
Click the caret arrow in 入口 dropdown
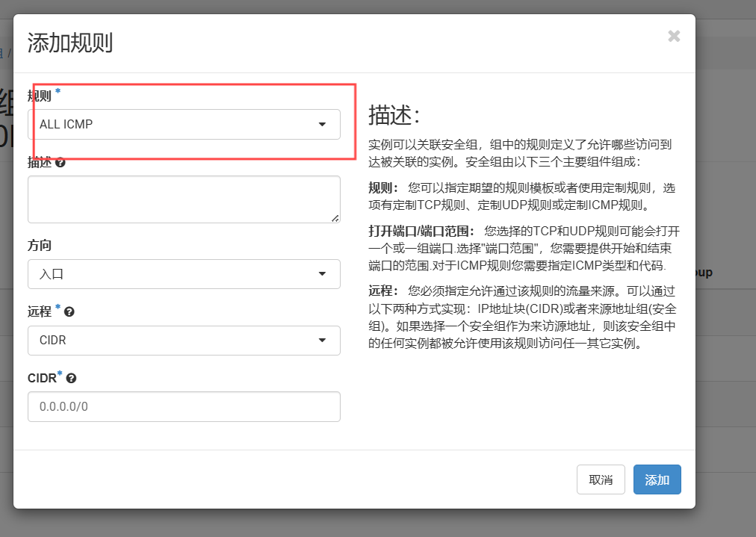click(x=322, y=274)
